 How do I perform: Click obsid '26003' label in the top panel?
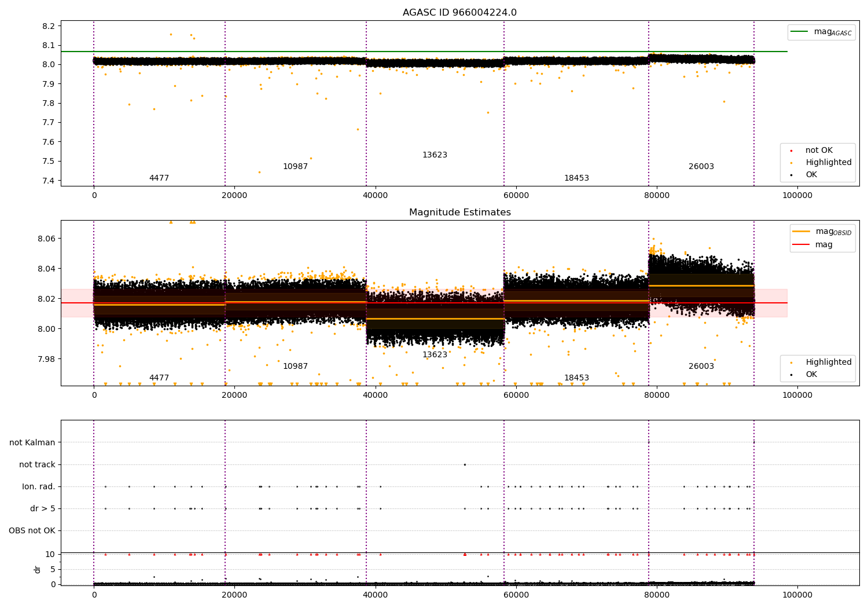[701, 167]
